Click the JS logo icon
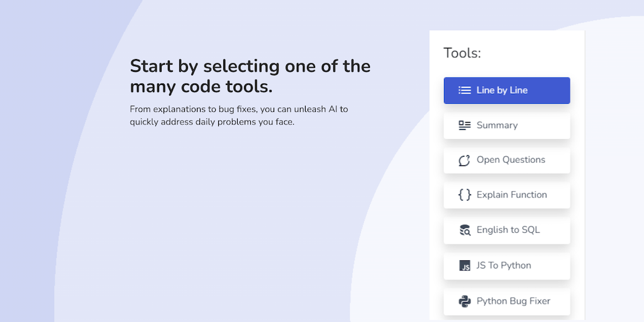Image resolution: width=644 pixels, height=322 pixels. tap(465, 265)
